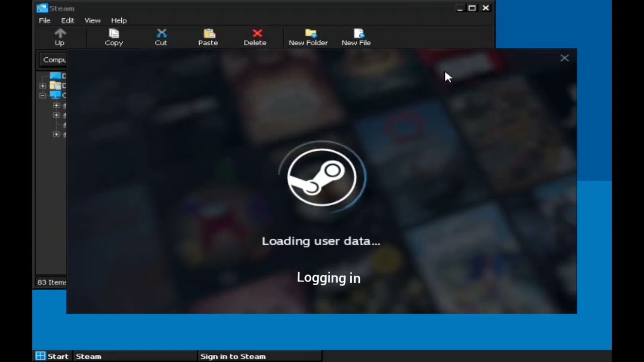Collapse the Computer tree node
Image resolution: width=644 pixels, height=362 pixels.
[43, 96]
